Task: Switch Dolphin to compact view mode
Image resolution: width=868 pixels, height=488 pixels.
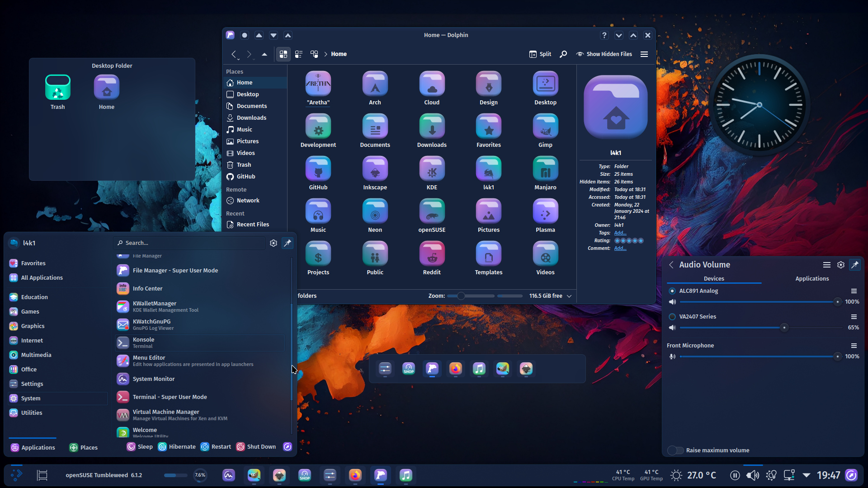Action: coord(299,54)
